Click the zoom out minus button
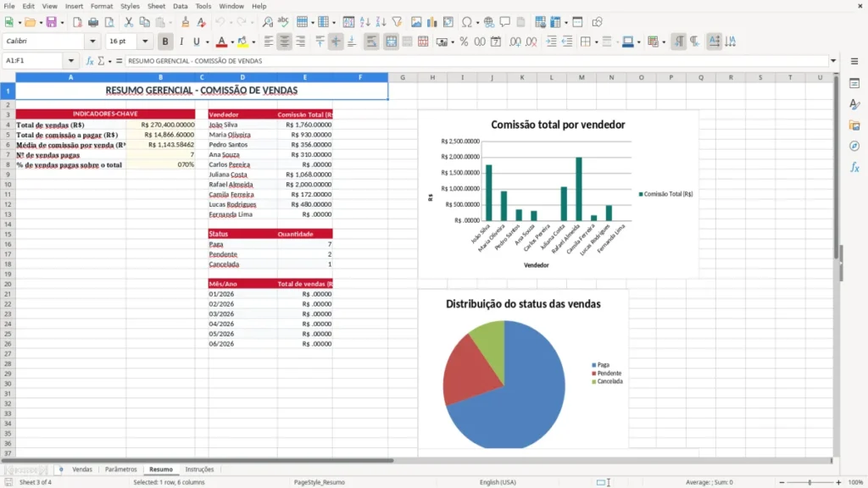The height and width of the screenshot is (488, 868). tap(782, 482)
